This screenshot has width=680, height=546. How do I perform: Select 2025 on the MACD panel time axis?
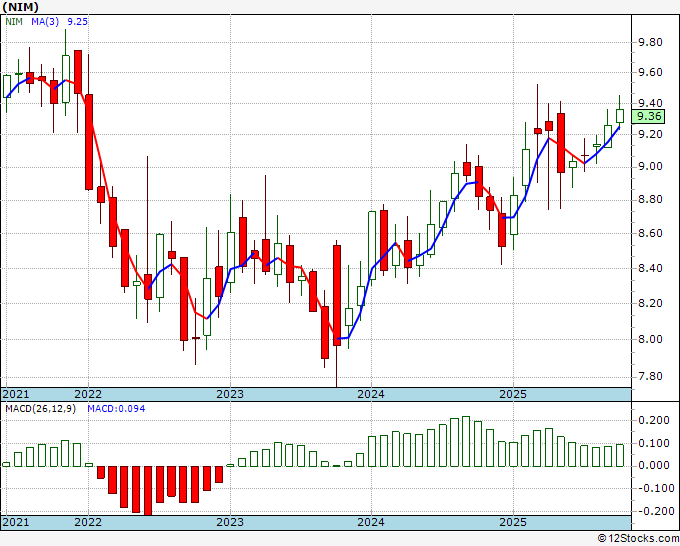(x=513, y=522)
